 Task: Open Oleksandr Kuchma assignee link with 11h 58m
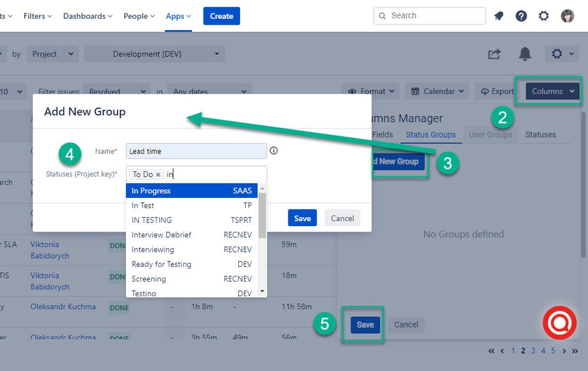63,307
